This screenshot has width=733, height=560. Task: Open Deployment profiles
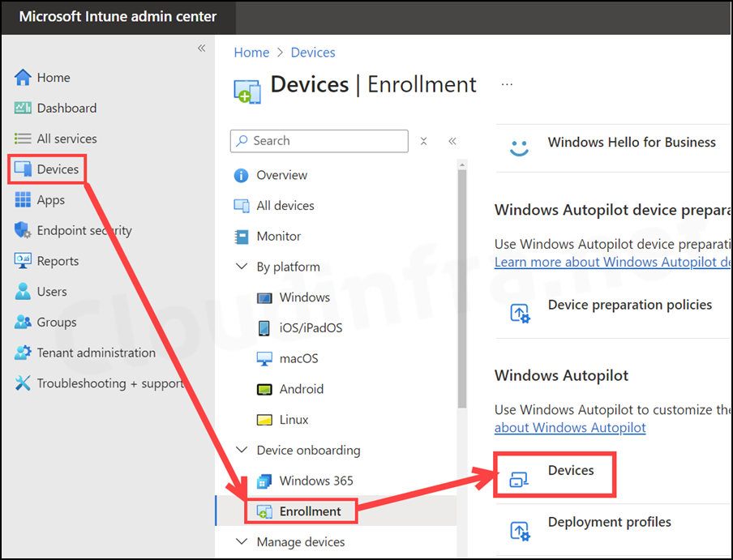[x=610, y=522]
